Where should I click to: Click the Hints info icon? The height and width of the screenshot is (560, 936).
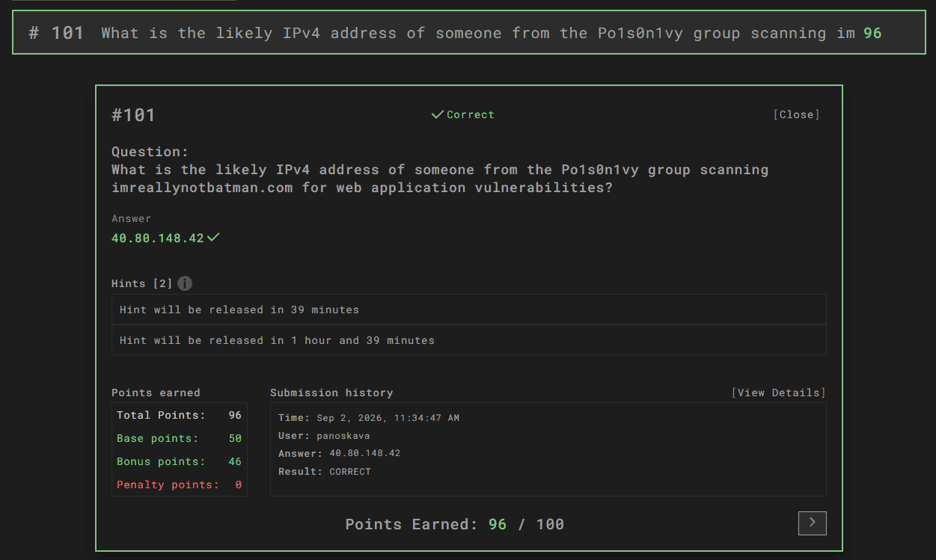click(x=185, y=283)
